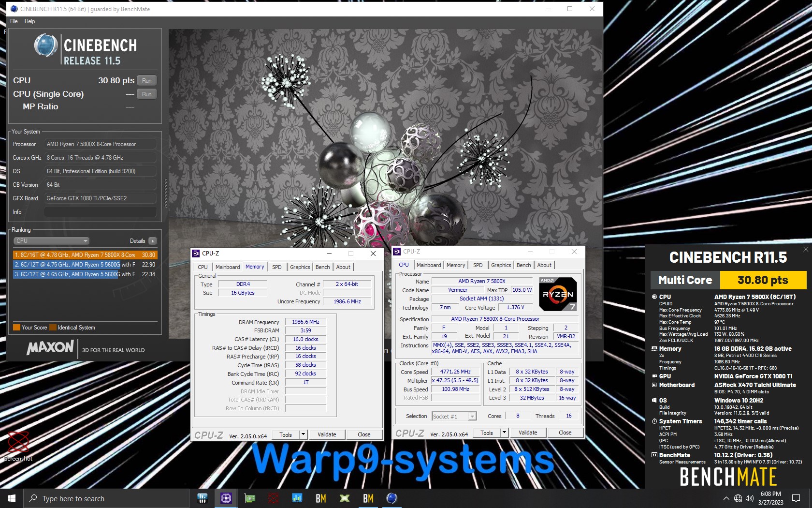Expand Tools arrow in CPU-Z Memory window
This screenshot has width=812, height=508.
click(303, 434)
